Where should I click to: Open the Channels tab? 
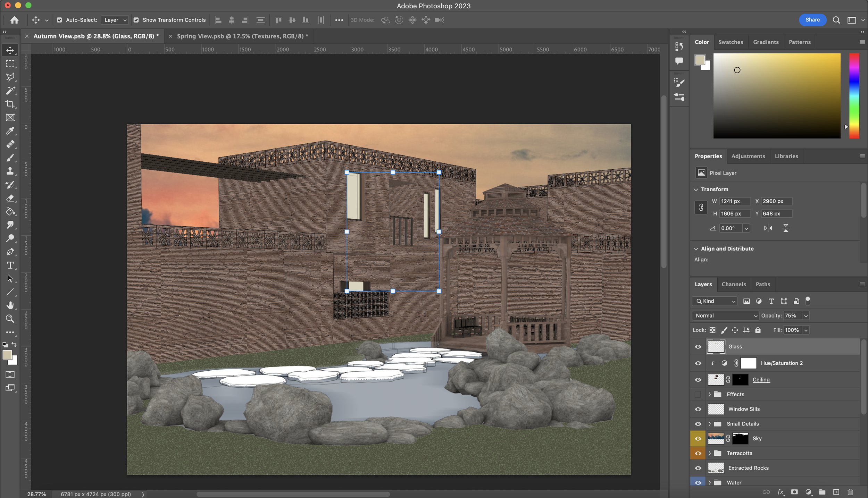(x=733, y=284)
